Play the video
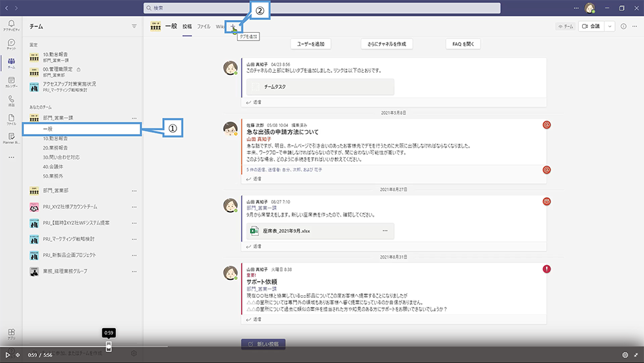644x363 pixels. pos(7,355)
